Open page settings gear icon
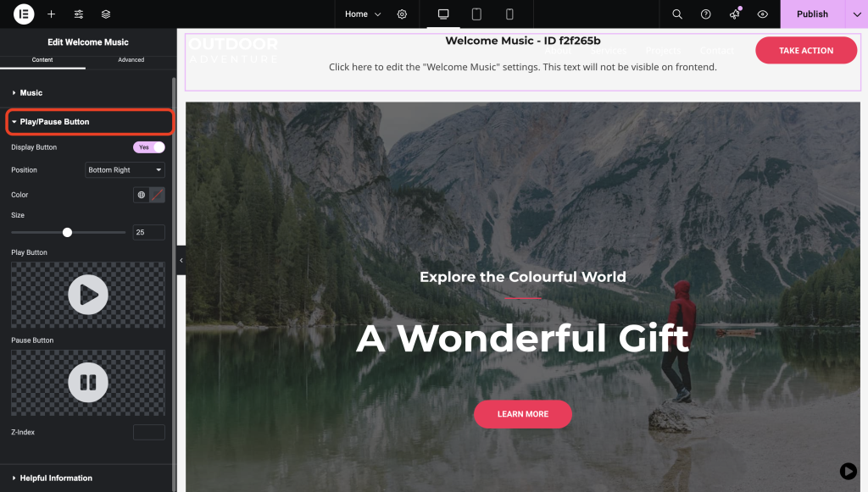This screenshot has width=868, height=492. coord(402,14)
